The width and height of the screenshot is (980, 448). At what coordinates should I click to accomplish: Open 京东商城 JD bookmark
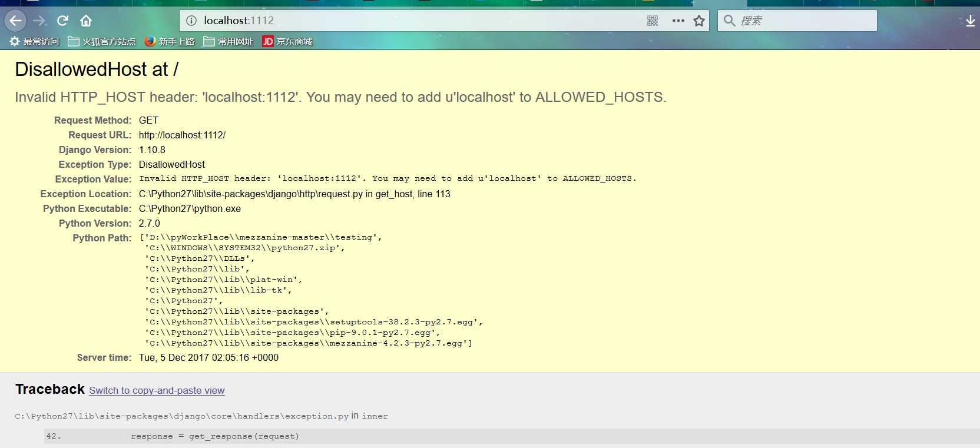287,41
